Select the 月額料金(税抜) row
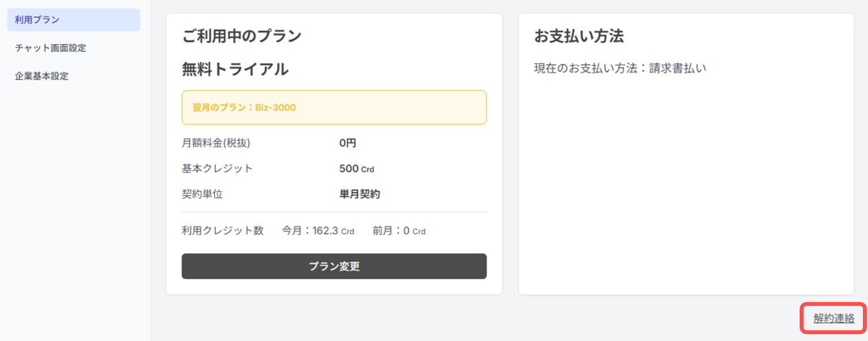The height and width of the screenshot is (341, 868). tap(215, 143)
